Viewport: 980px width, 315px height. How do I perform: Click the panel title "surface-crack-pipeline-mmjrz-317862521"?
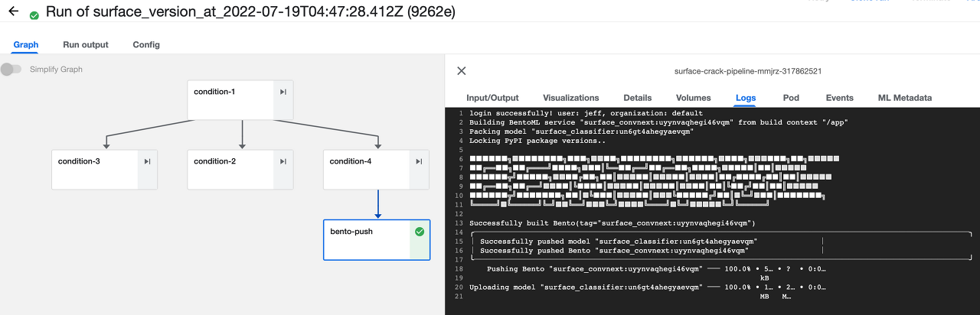pyautogui.click(x=747, y=71)
